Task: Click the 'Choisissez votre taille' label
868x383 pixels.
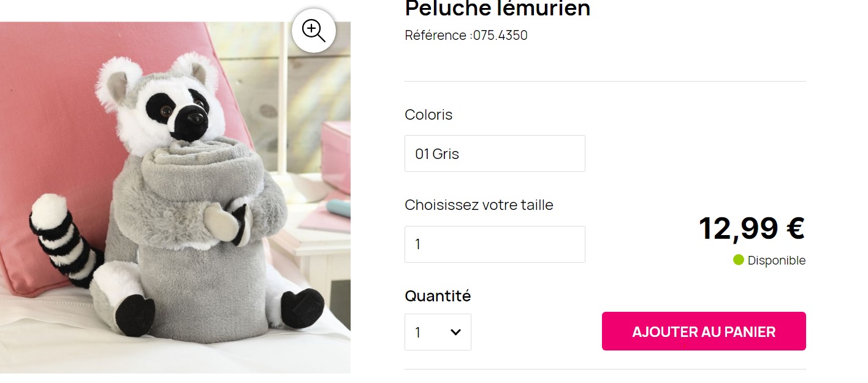Action: [x=479, y=205]
